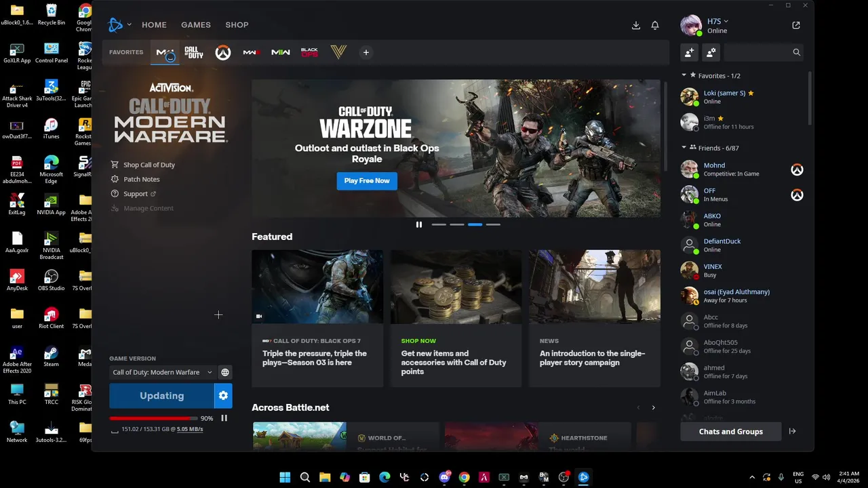Show next Across Battle.net items

(x=653, y=407)
